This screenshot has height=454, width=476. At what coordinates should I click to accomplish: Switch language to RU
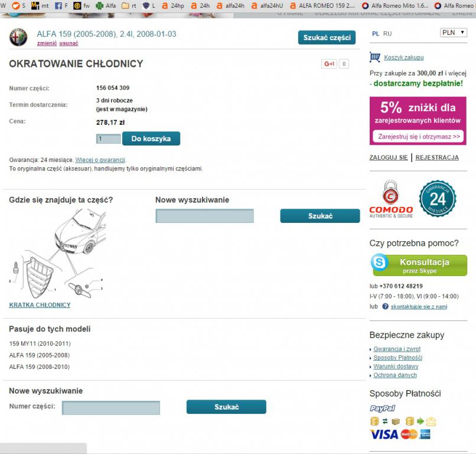[387, 34]
